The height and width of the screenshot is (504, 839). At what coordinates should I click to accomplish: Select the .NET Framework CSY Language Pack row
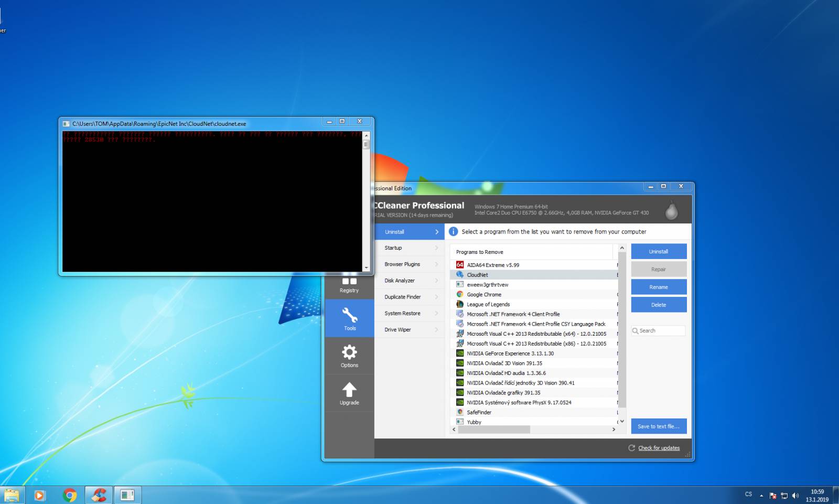point(534,324)
